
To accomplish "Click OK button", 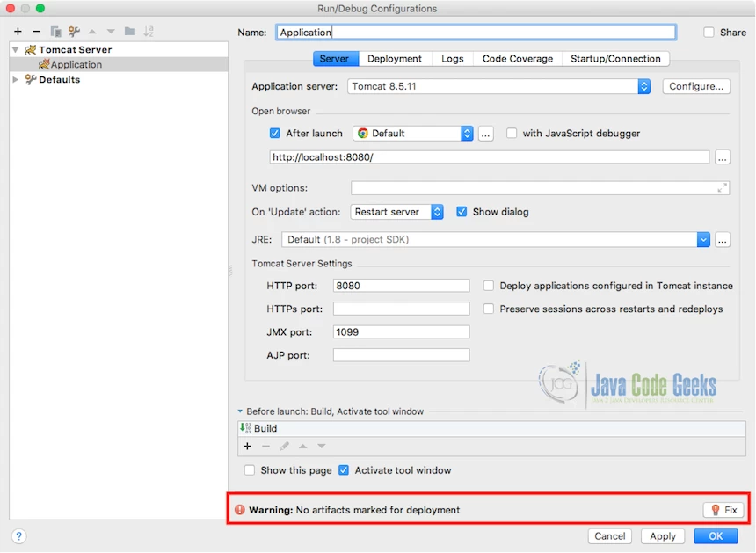I will click(x=716, y=536).
